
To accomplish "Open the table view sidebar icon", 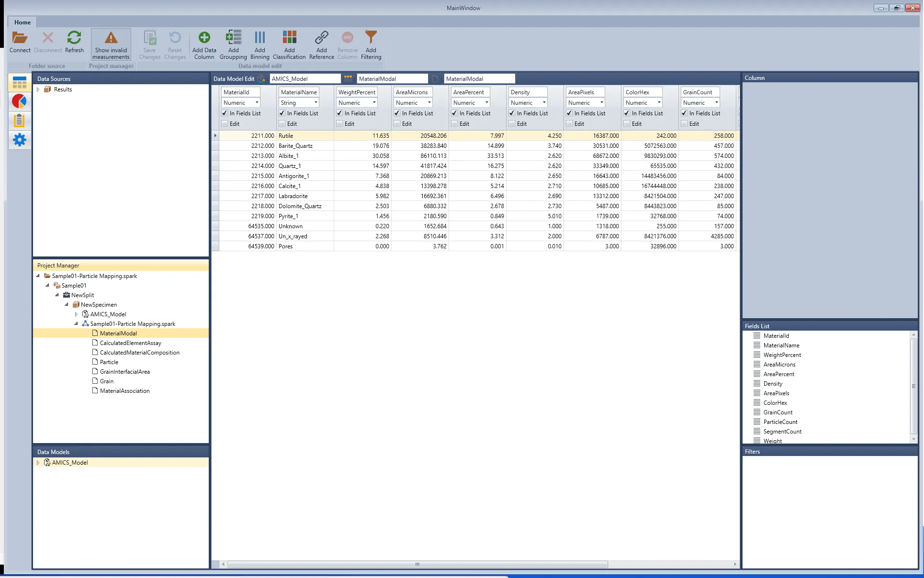I will click(x=20, y=83).
